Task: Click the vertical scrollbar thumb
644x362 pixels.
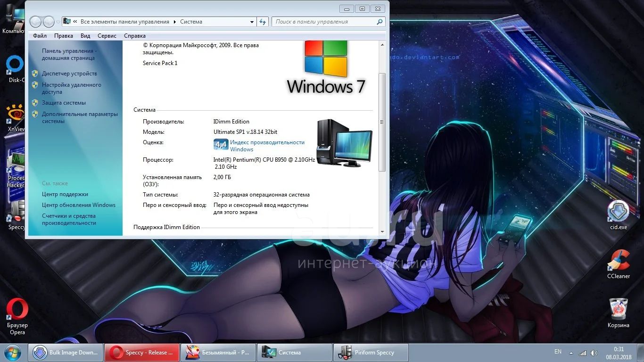Action: [x=382, y=122]
